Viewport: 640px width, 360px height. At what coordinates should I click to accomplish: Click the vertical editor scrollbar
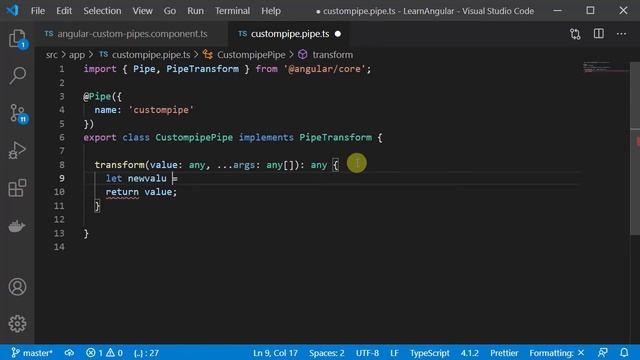click(635, 148)
